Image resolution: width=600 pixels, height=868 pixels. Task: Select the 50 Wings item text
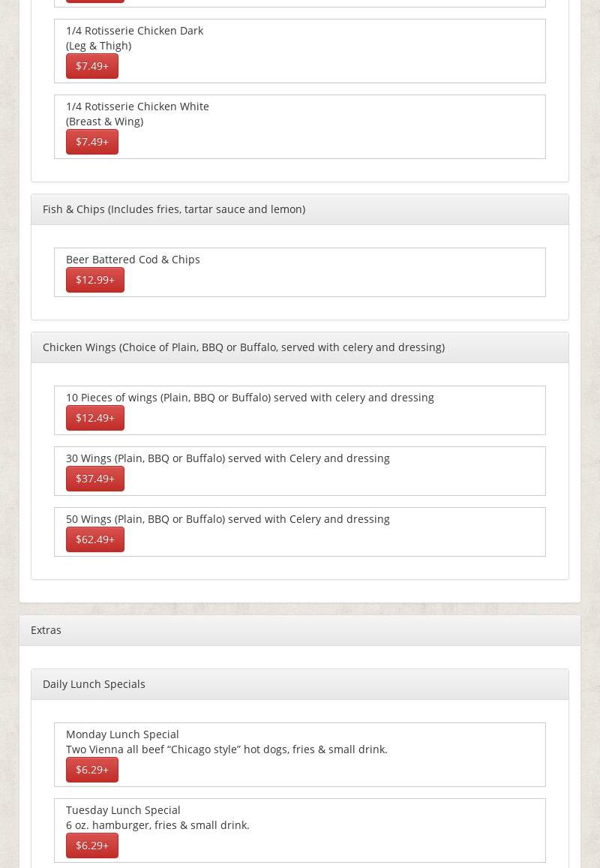coord(227,519)
